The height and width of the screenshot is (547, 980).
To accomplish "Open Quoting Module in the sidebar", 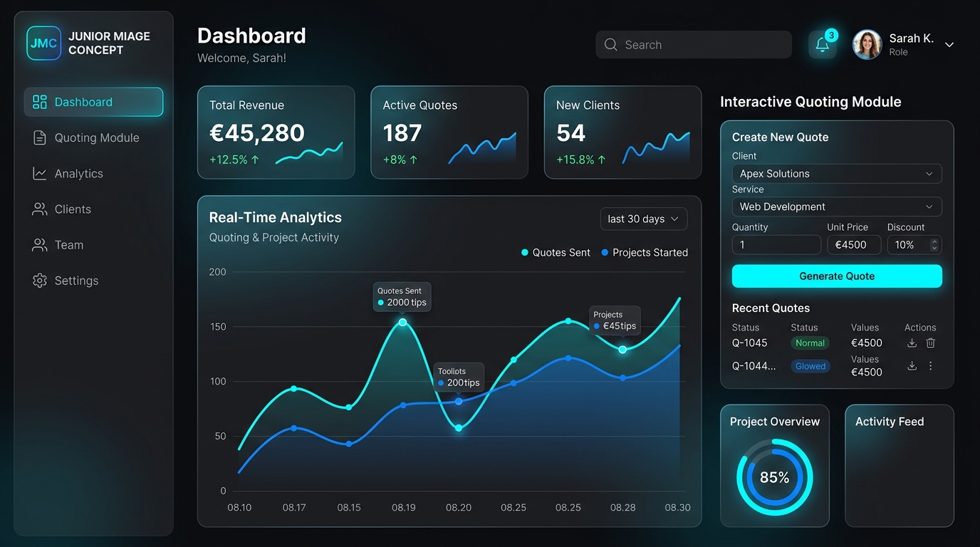I will 93,137.
